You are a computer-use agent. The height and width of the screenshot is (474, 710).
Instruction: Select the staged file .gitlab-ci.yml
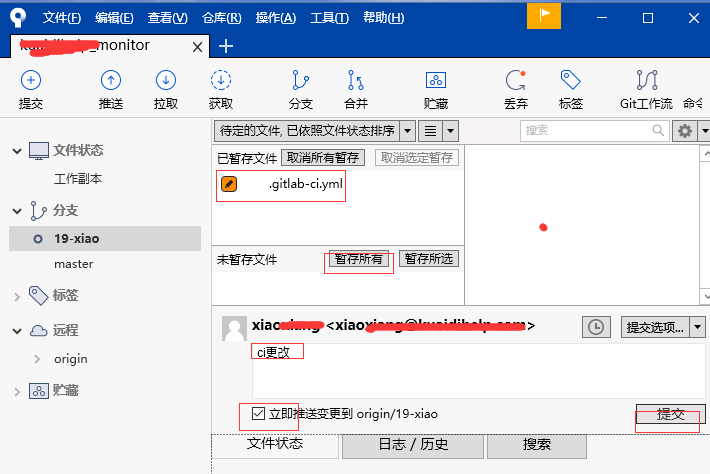306,184
